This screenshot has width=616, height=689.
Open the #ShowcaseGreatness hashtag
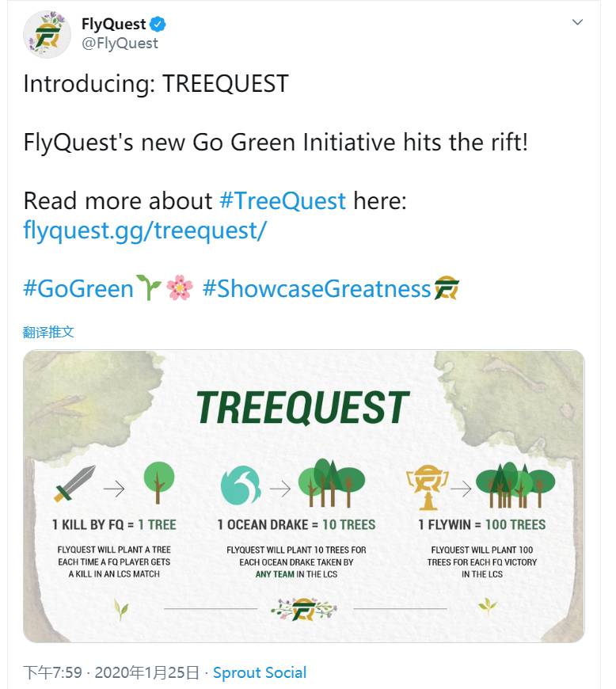[x=317, y=289]
